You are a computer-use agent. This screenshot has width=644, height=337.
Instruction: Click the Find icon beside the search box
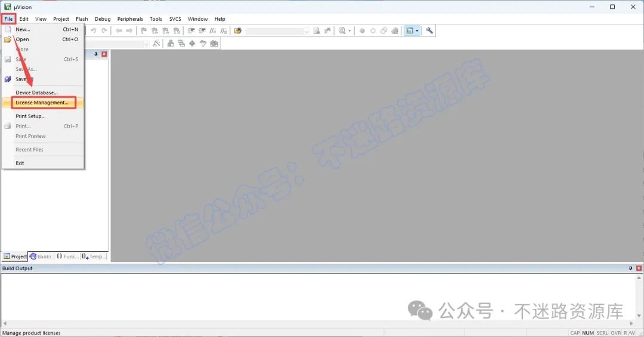(x=317, y=31)
